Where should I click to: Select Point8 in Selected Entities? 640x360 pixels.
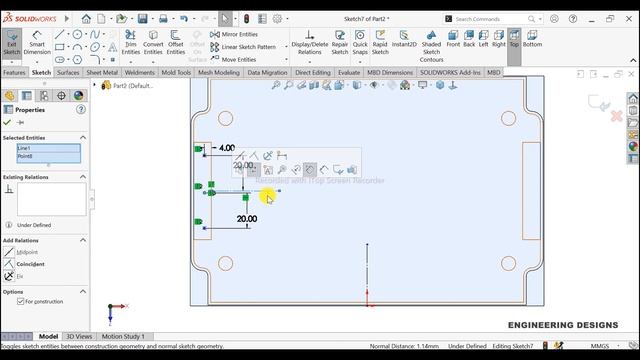point(49,156)
